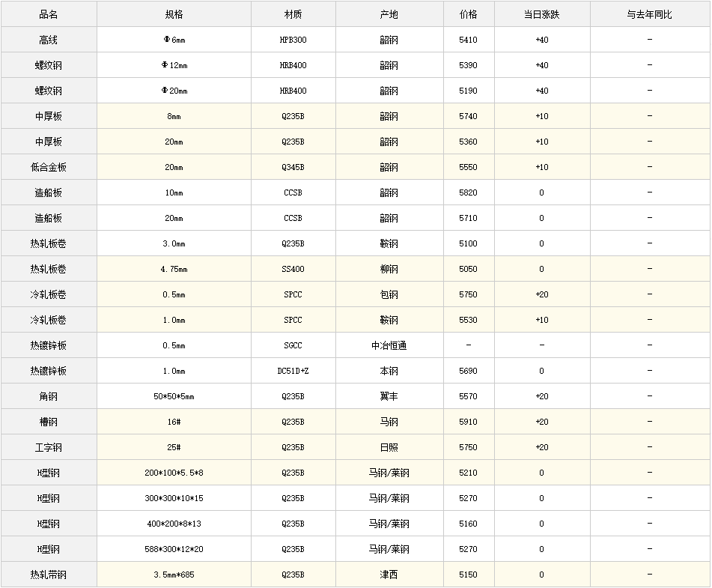The width and height of the screenshot is (712, 588).
Task: Click the 当日涨跌 header cell
Action: pos(542,14)
